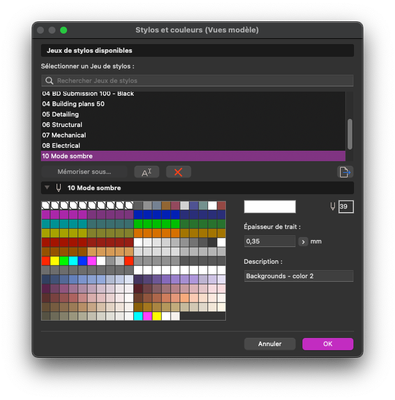Click the rename pen set 'A' icon
Screen dimensions: 395x400
coord(146,172)
